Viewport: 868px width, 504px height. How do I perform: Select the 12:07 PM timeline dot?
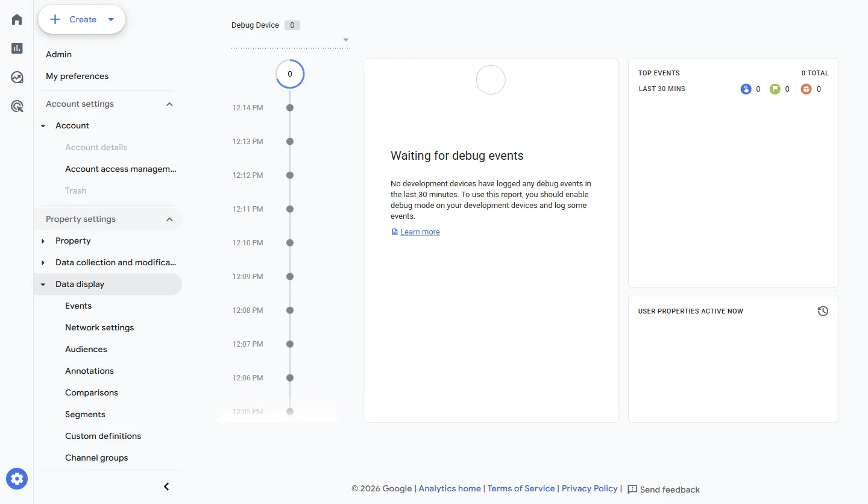290,344
